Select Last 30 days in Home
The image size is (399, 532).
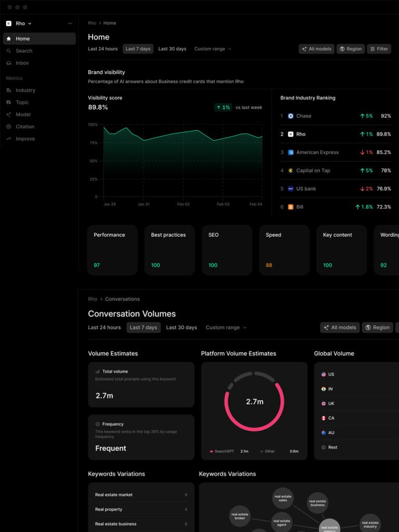172,49
